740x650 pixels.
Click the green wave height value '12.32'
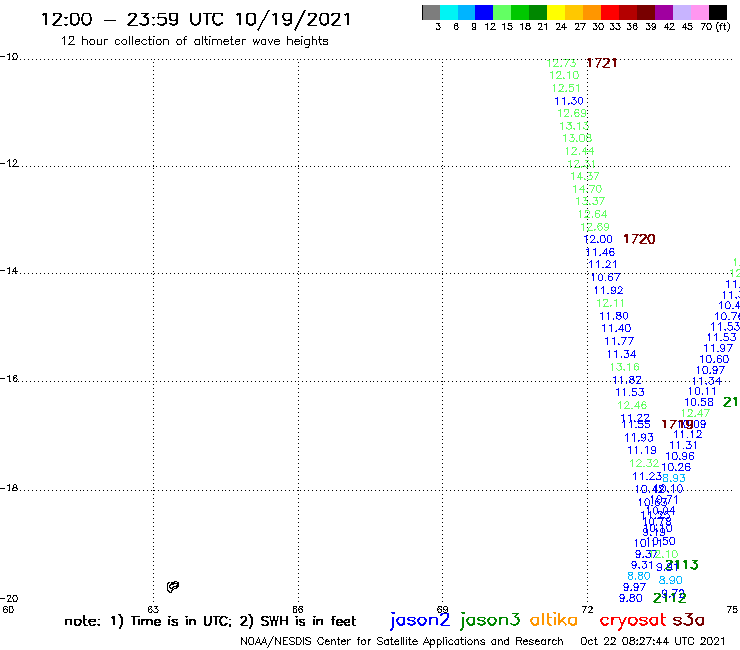[x=644, y=463]
